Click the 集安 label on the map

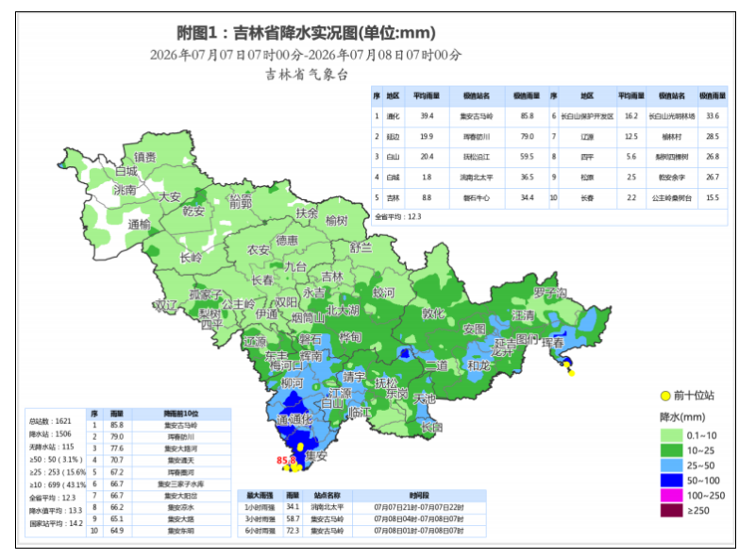click(x=316, y=455)
